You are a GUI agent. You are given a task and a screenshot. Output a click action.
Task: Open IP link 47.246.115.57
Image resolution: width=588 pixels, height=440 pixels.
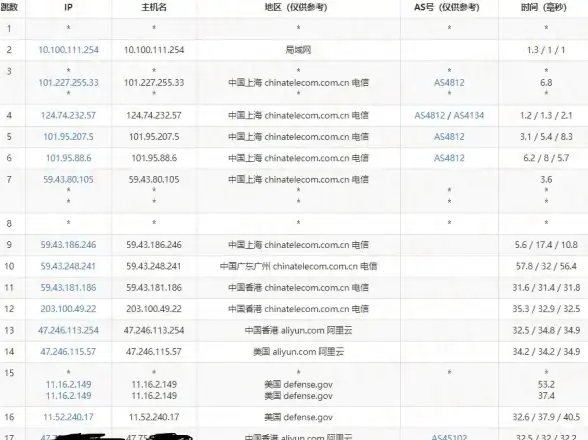tap(68, 351)
